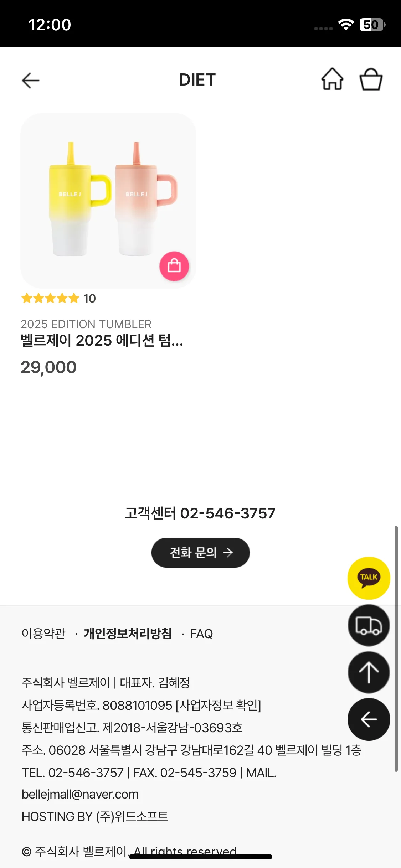Open product title 벨르제이 2025 에디션
Screen dimensions: 401x868
pos(102,341)
